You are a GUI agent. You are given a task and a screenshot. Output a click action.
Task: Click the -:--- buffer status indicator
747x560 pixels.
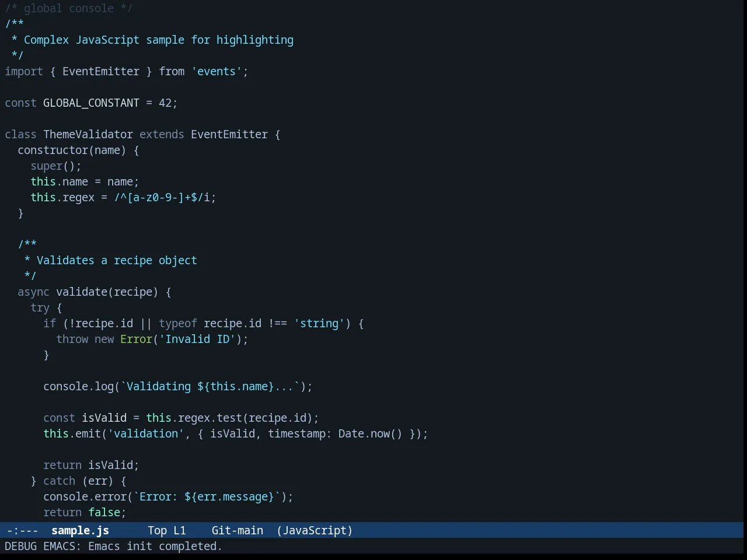tap(22, 530)
